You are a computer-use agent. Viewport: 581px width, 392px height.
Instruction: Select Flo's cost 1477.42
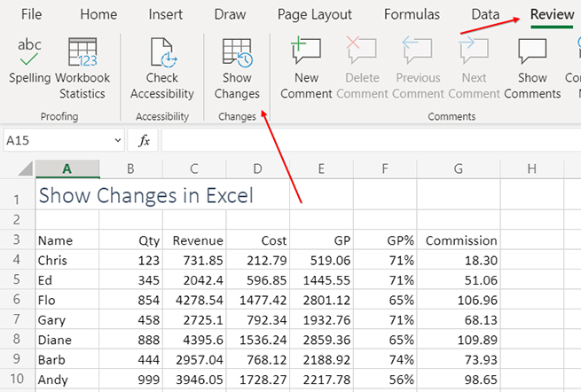258,300
